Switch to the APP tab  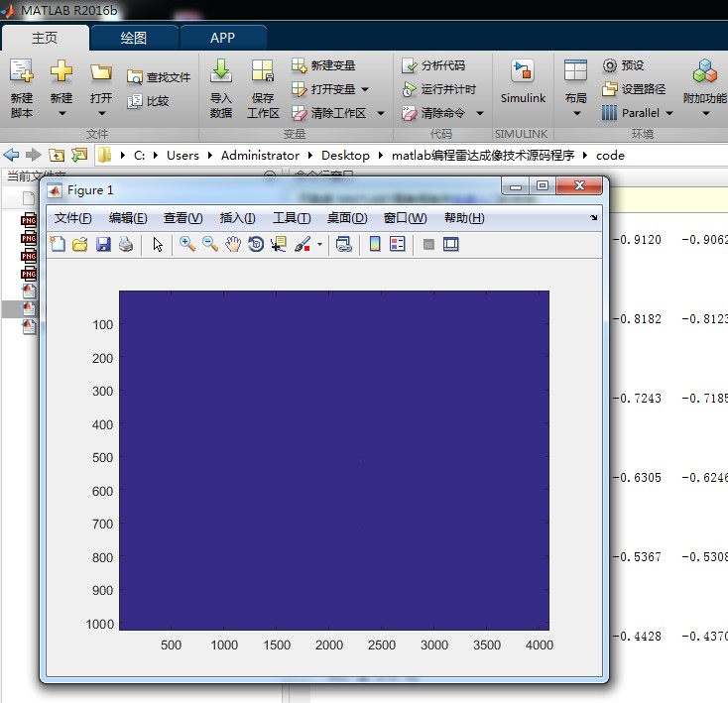coord(222,38)
